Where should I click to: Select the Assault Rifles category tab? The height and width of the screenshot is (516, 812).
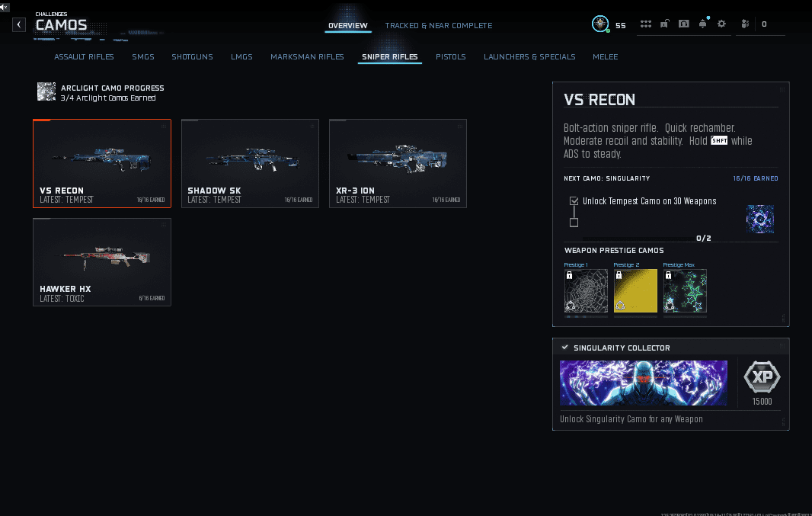coord(84,57)
